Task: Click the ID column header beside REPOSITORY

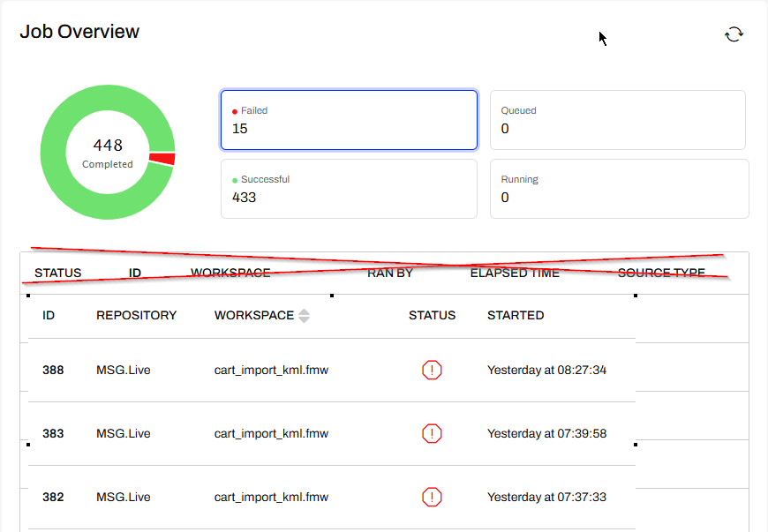Action: pos(49,315)
